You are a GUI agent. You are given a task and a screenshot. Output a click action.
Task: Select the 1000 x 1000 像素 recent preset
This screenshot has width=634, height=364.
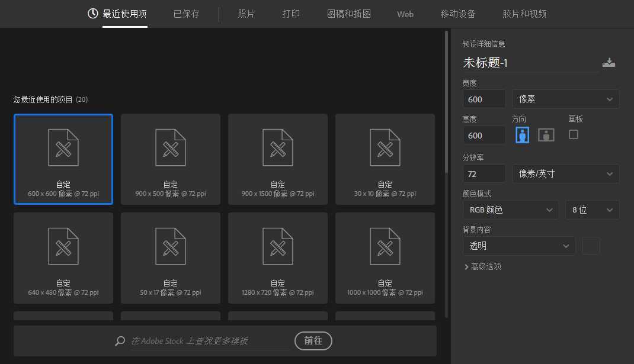(x=385, y=257)
